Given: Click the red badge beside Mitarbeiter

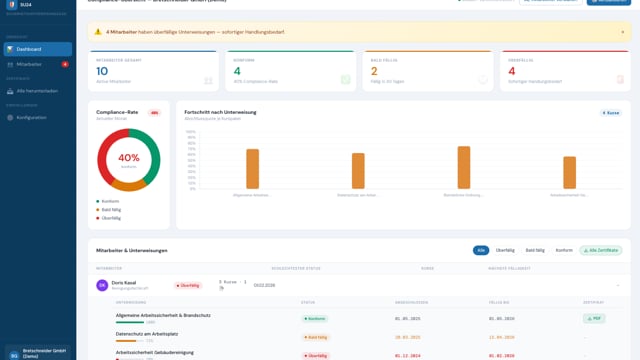Looking at the screenshot, I should coord(65,64).
